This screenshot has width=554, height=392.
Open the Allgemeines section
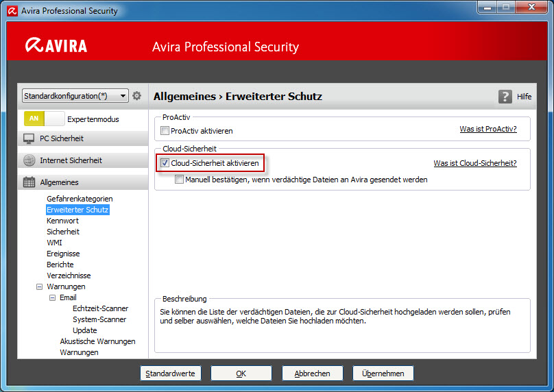pyautogui.click(x=83, y=182)
